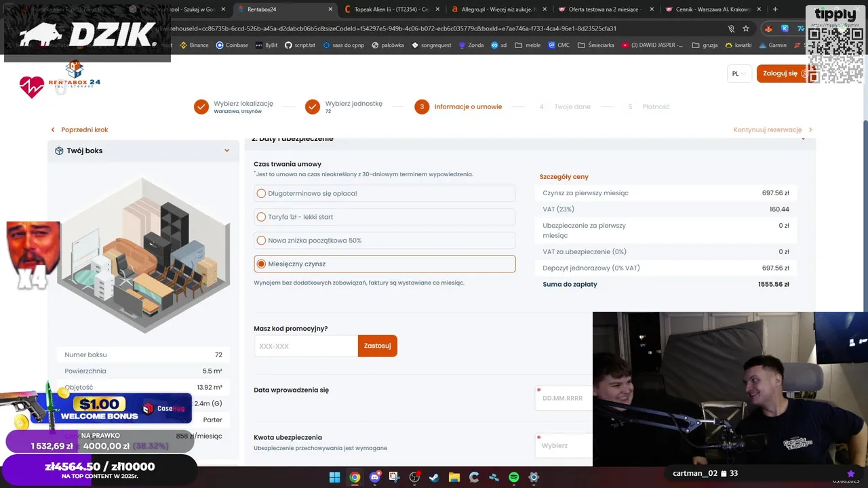Open the kwiatki bookmarks folder

tap(738, 45)
